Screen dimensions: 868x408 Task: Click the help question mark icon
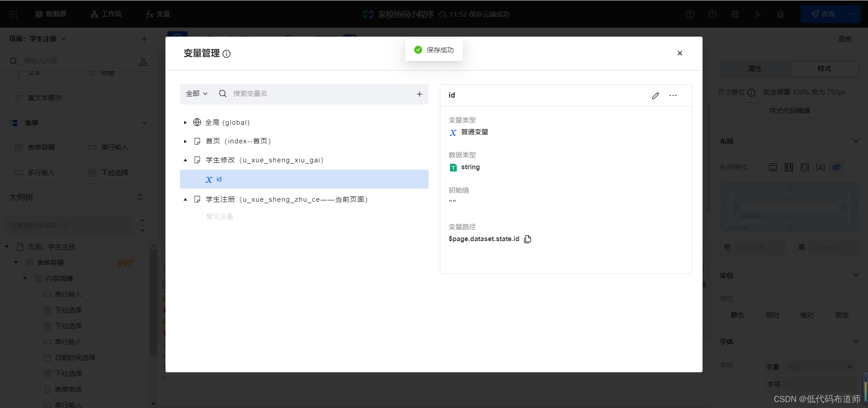(690, 14)
